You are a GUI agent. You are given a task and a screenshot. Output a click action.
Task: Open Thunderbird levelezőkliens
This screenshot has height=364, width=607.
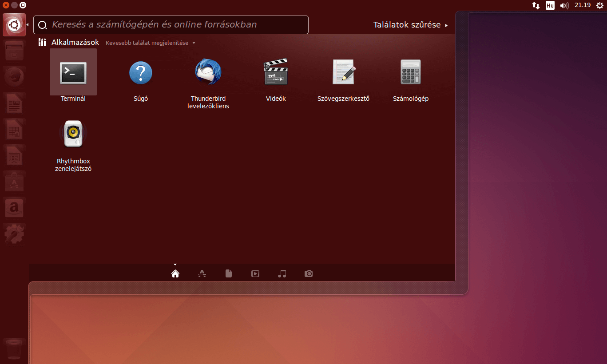pos(208,72)
